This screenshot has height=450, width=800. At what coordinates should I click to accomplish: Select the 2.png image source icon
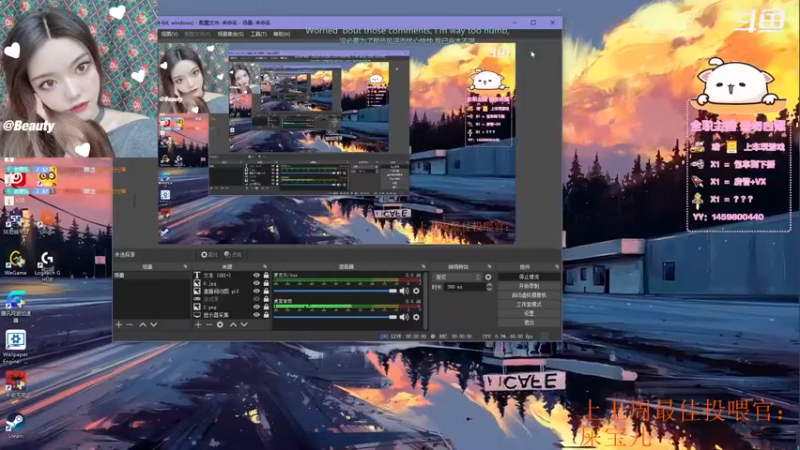pos(197,307)
